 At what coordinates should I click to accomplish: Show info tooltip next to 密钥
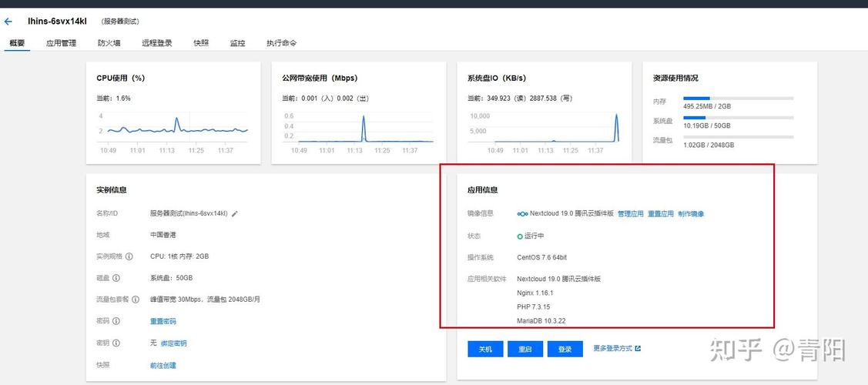[116, 343]
